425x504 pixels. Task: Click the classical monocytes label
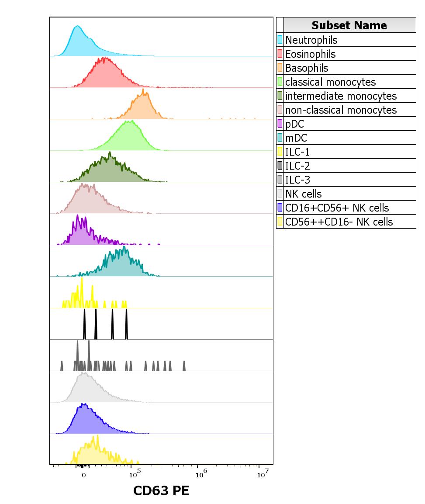click(x=331, y=82)
